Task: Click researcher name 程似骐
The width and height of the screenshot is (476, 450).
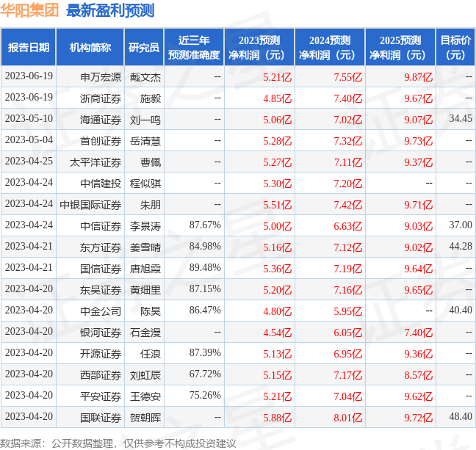Action: click(x=145, y=184)
